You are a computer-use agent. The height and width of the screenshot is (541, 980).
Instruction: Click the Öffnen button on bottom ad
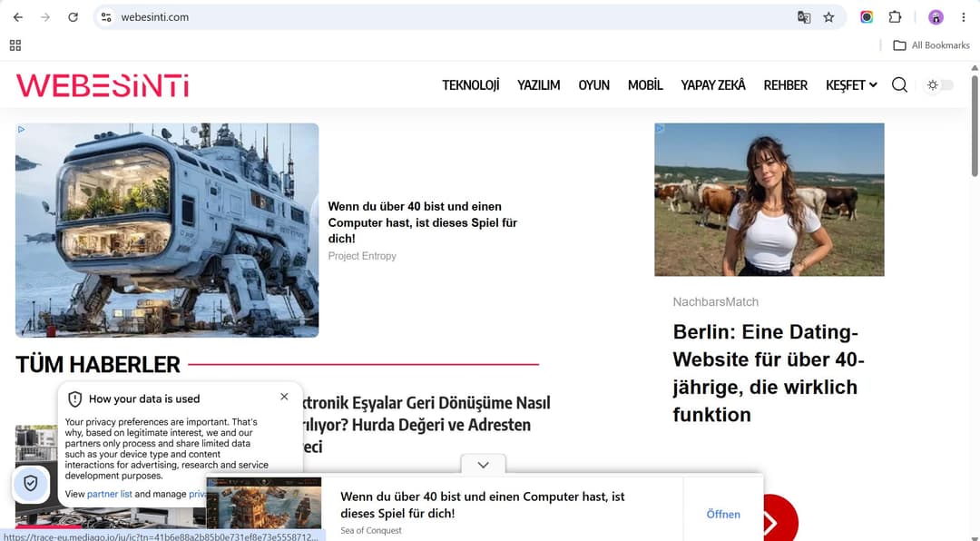point(723,514)
